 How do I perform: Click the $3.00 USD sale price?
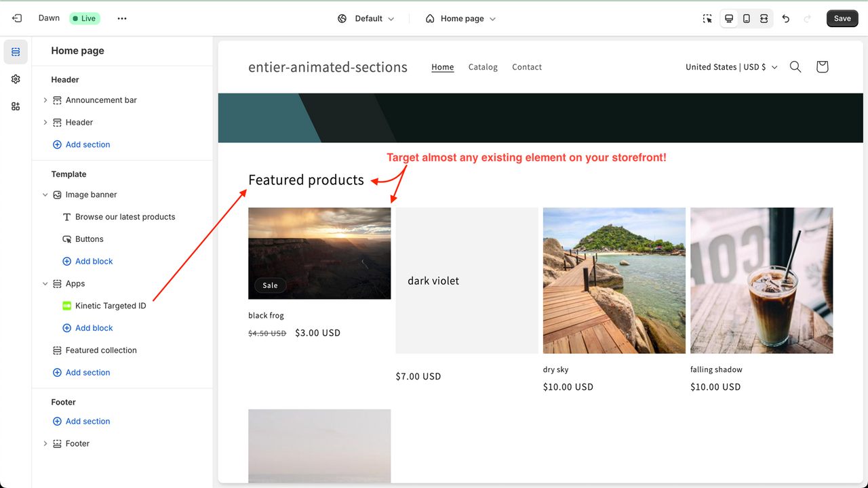317,333
